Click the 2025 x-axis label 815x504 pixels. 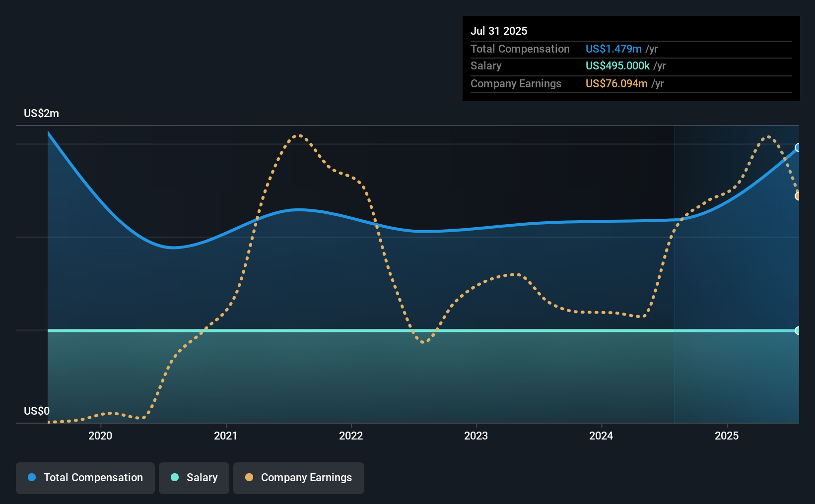point(727,436)
